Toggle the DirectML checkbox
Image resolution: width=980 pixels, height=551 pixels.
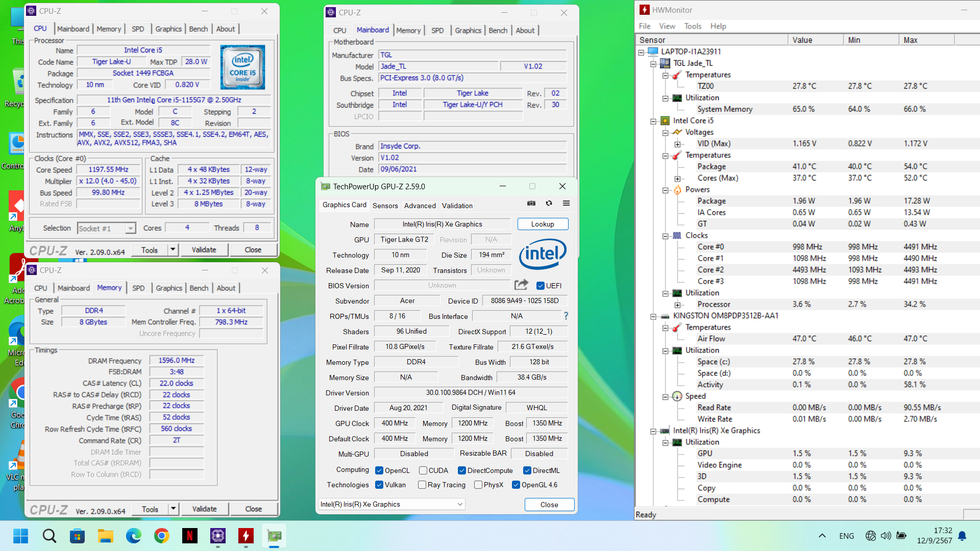pos(527,470)
